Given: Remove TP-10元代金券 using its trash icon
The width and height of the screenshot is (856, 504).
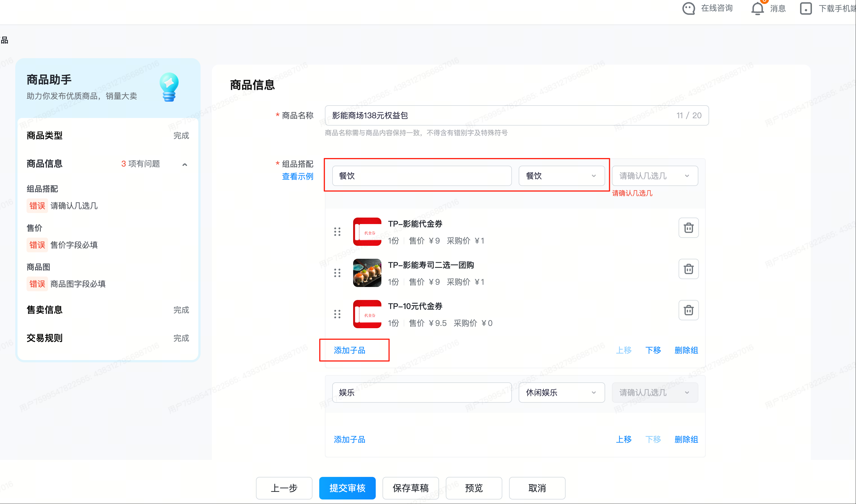Looking at the screenshot, I should click(x=688, y=310).
